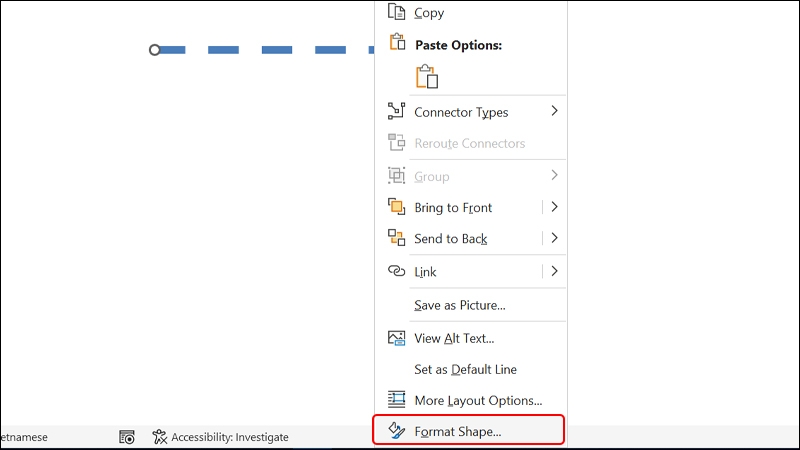The image size is (800, 450).
Task: Expand the Bring to Front submenu arrow
Action: (x=555, y=207)
